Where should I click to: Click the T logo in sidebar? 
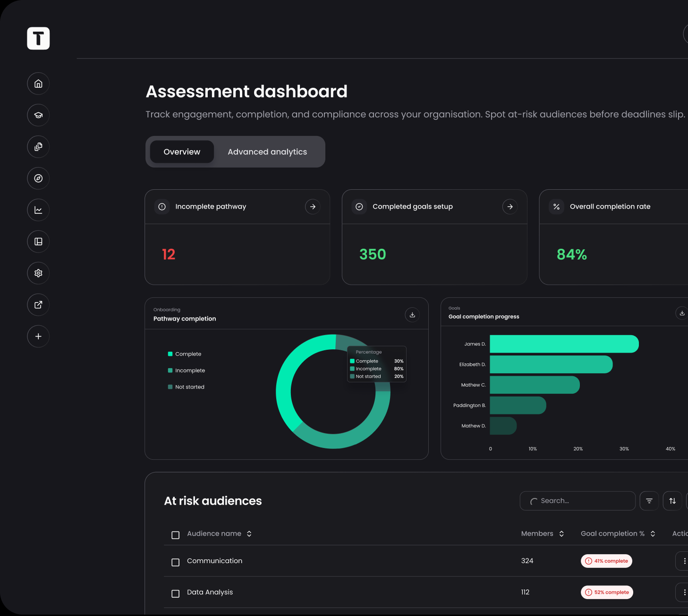(38, 38)
